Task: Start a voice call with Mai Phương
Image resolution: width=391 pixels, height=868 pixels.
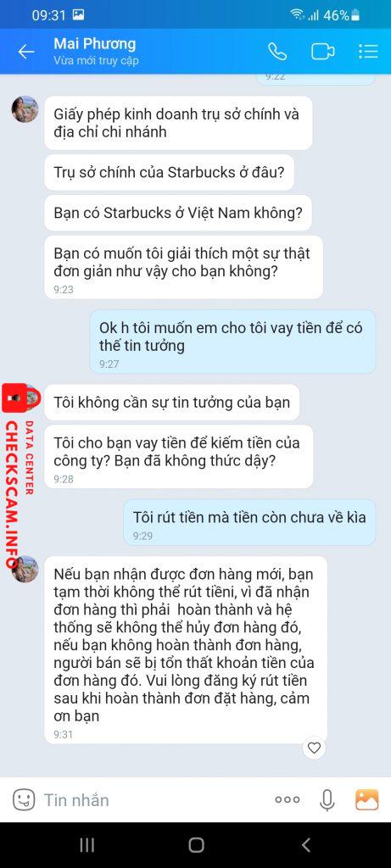Action: click(x=277, y=52)
